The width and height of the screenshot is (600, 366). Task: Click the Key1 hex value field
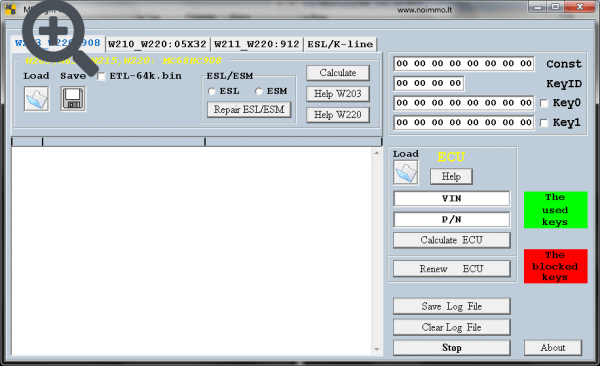click(464, 123)
